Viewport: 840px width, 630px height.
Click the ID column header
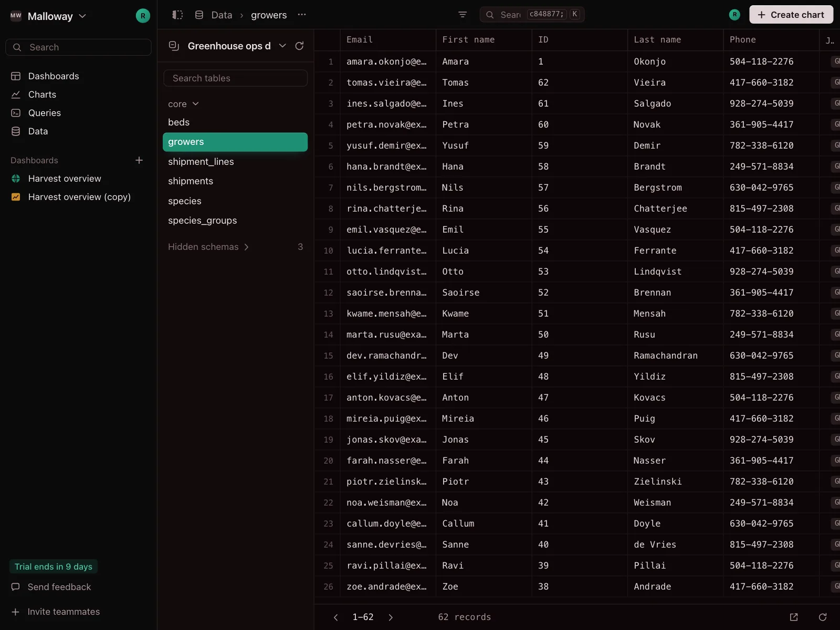click(x=580, y=40)
